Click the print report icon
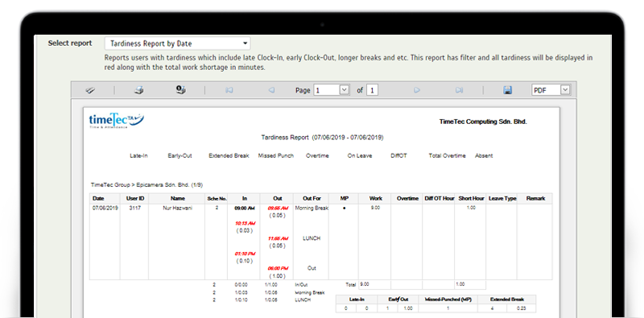The image size is (644, 318). pos(139,90)
